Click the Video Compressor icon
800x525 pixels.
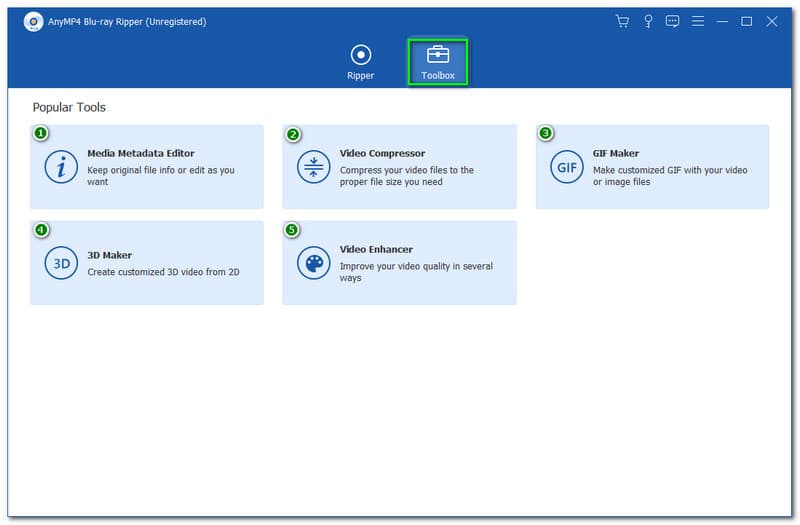pos(313,167)
